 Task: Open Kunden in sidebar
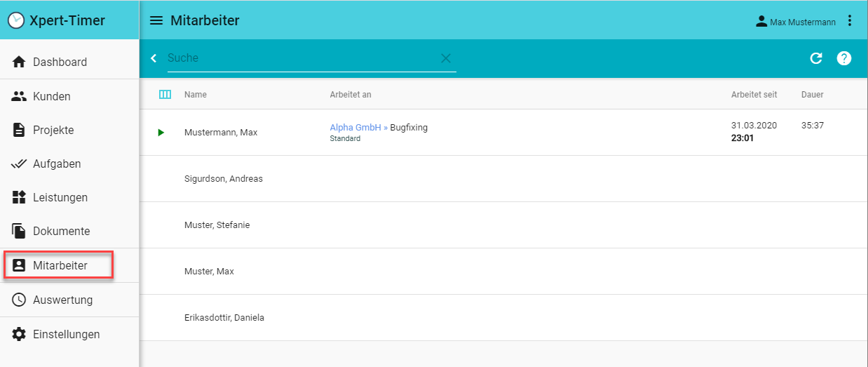coord(51,96)
